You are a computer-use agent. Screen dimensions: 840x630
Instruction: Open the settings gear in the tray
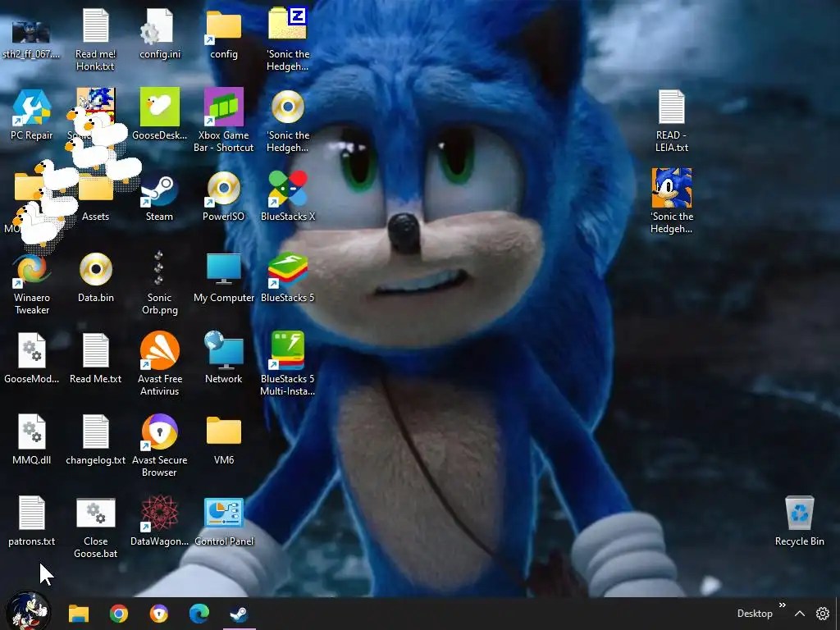click(x=822, y=614)
